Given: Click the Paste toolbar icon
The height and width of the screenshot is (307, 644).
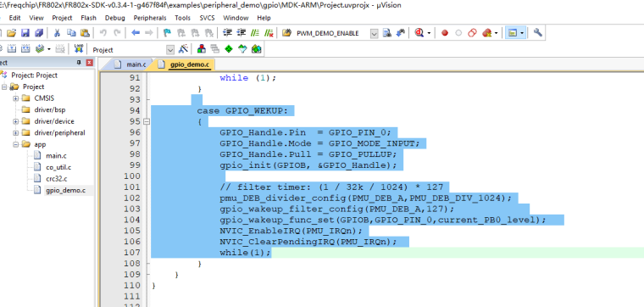Looking at the screenshot, I should click(85, 33).
